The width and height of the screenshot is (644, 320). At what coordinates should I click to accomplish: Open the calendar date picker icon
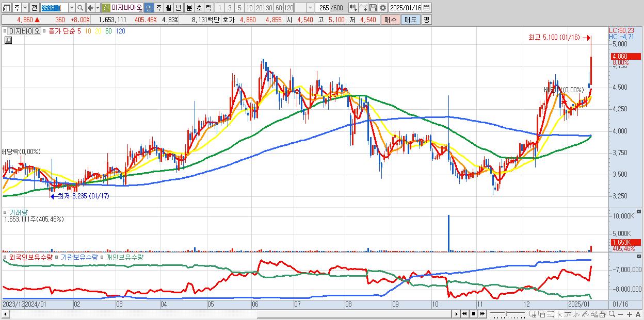pos(427,8)
